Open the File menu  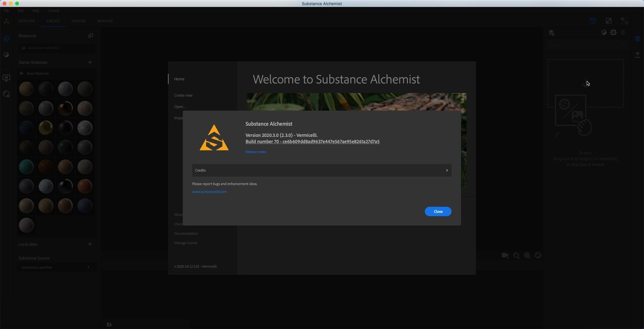pyautogui.click(x=6, y=11)
